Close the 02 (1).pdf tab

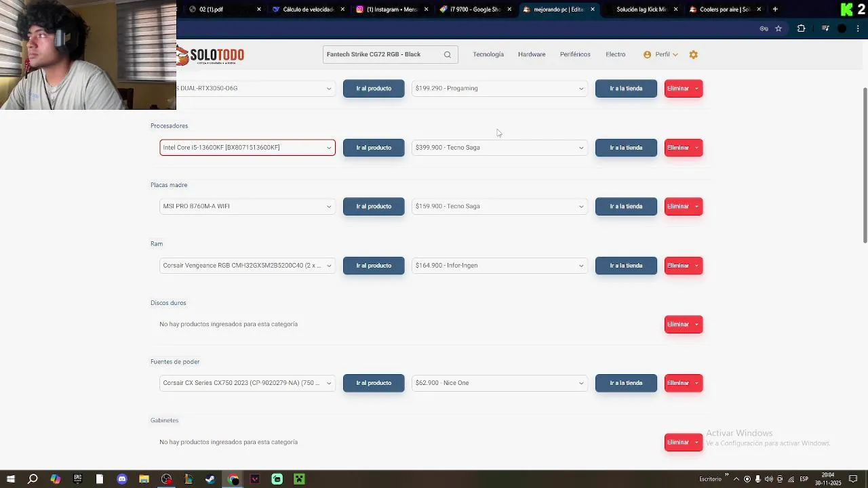coord(259,9)
